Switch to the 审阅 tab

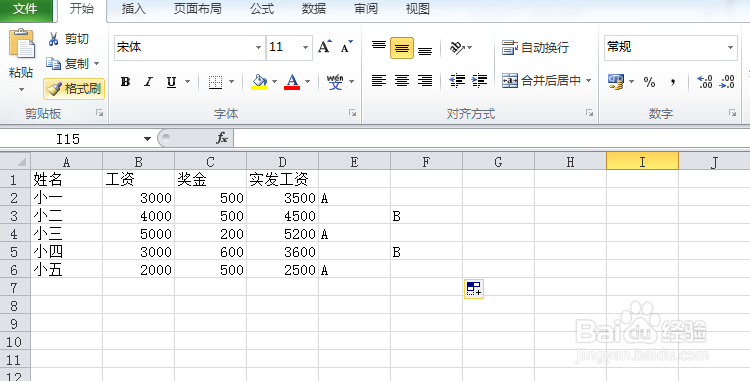[366, 9]
